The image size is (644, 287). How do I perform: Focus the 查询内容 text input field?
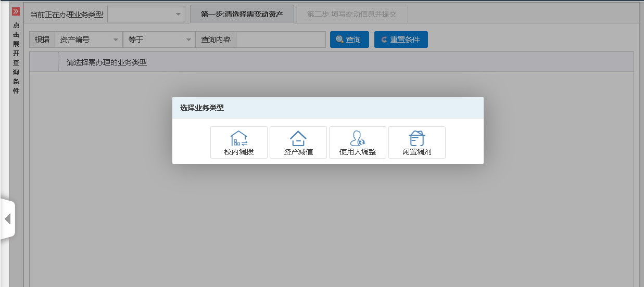pos(281,40)
